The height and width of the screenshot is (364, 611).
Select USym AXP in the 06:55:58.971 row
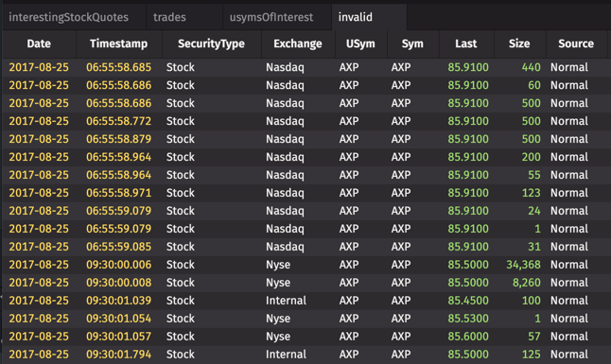click(x=349, y=193)
